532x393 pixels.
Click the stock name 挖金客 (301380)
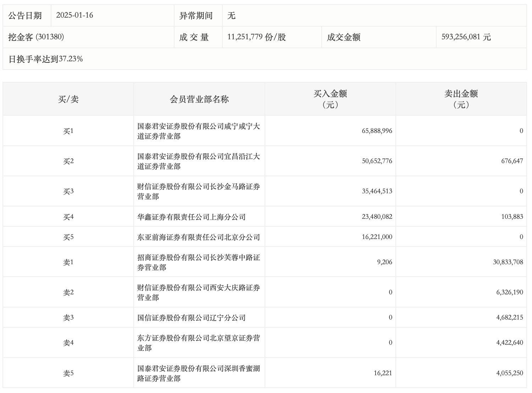36,37
